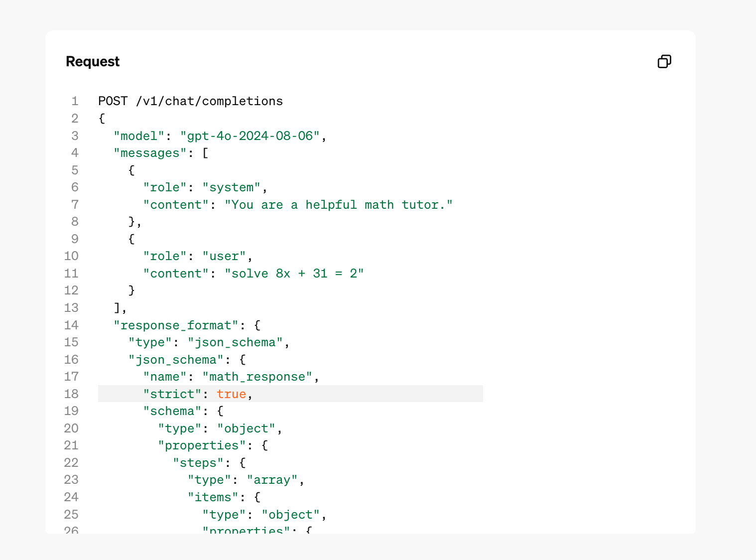The image size is (756, 560).
Task: Click the Request heading
Action: [x=93, y=62]
